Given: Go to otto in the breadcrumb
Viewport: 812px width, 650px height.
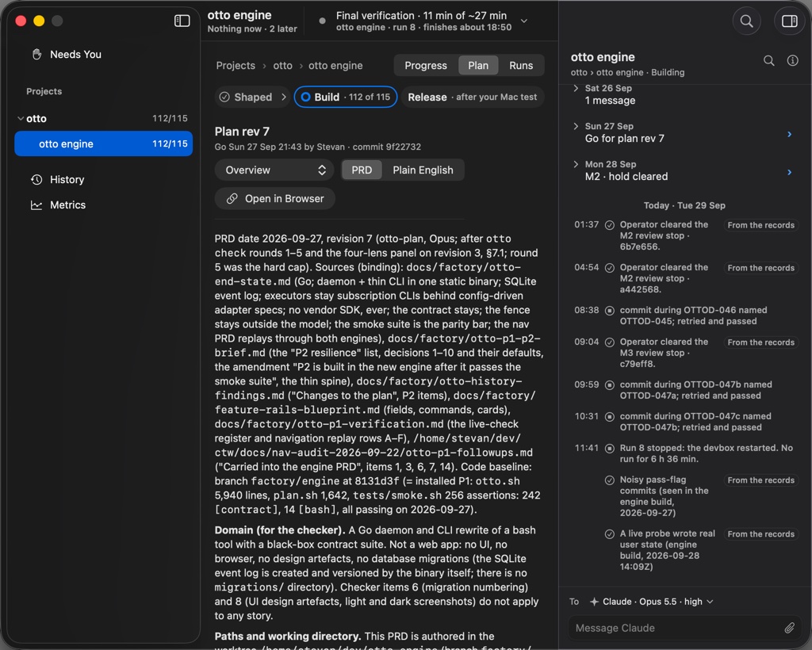Looking at the screenshot, I should click(283, 66).
